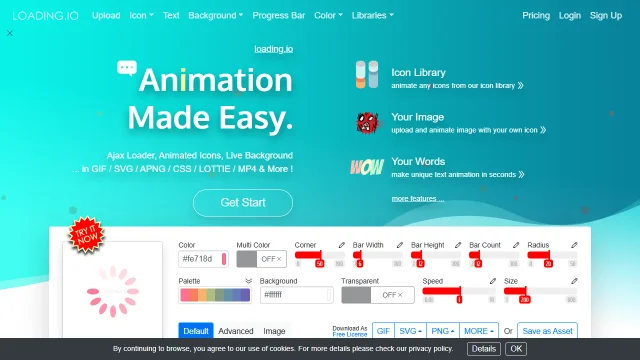The height and width of the screenshot is (360, 640).
Task: Click the WOW Your Words icon
Action: tap(367, 167)
